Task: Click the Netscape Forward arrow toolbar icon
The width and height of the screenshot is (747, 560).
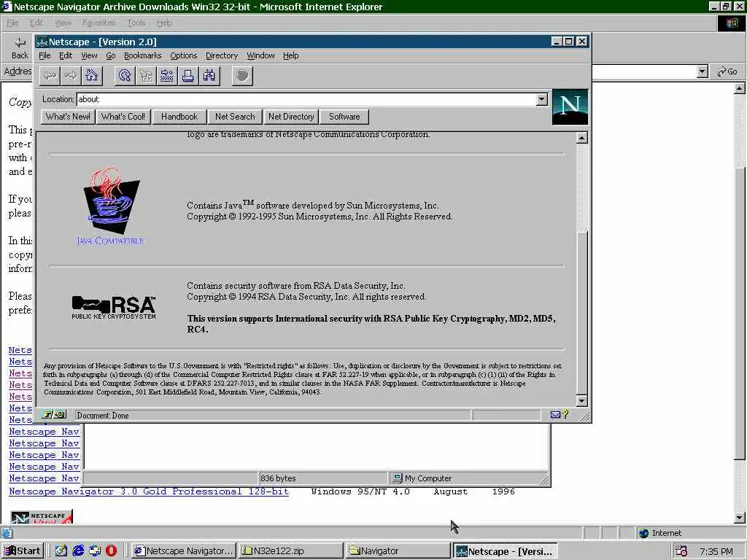Action: 71,75
